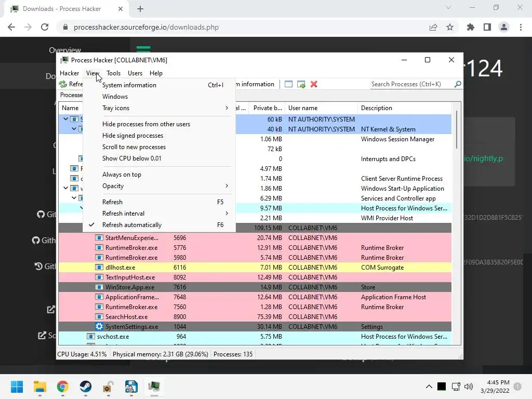Viewport: 532px width, 399px height.
Task: Click the COM Surrogate description cell
Action: point(382,268)
